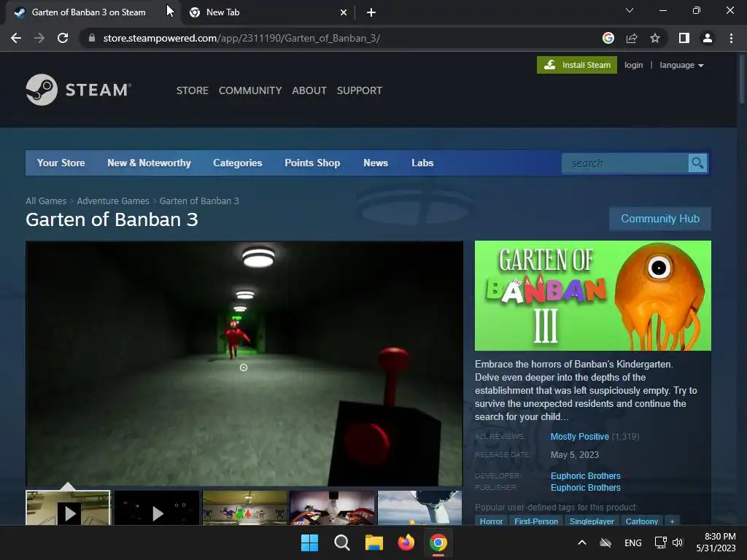Open Firefox from the taskbar

[406, 542]
